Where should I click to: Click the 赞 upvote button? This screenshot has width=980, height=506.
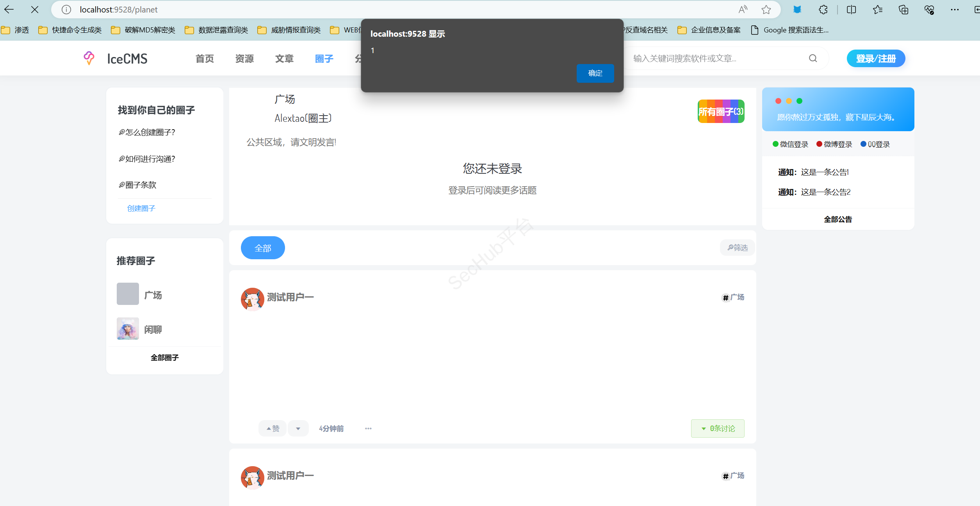tap(273, 428)
